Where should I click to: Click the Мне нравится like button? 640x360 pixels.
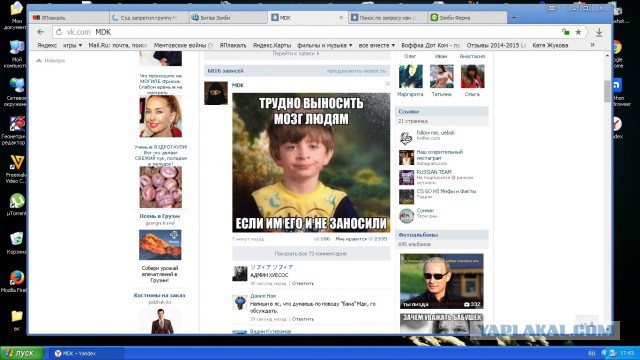(x=361, y=239)
